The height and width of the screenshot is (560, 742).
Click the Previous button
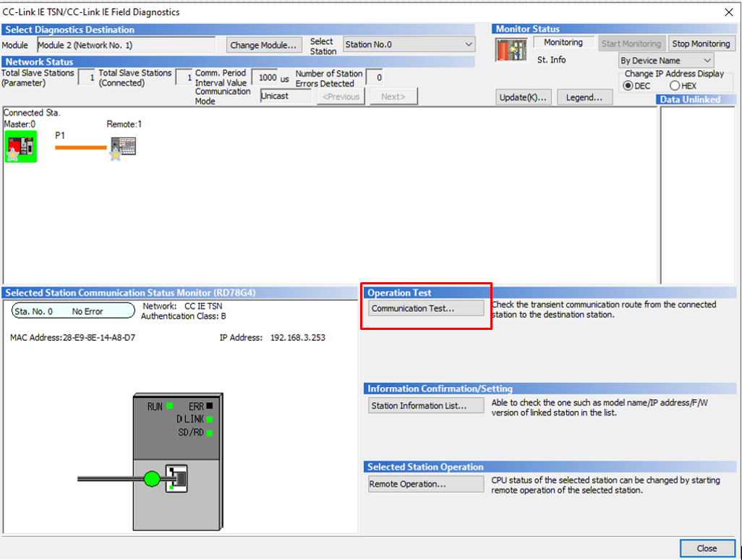[341, 96]
